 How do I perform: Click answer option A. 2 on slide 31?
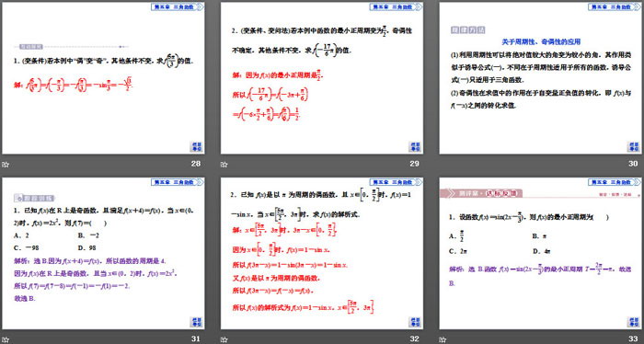(21, 235)
